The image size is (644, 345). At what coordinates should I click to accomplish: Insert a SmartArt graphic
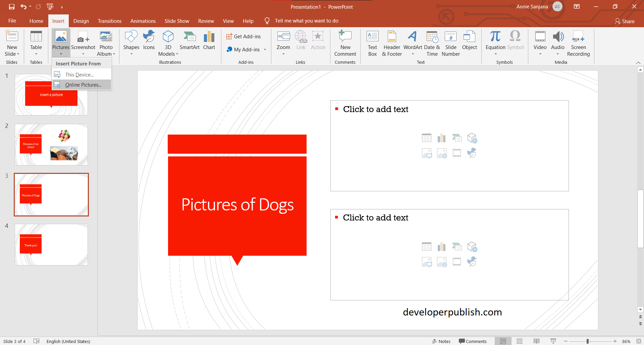coord(190,40)
